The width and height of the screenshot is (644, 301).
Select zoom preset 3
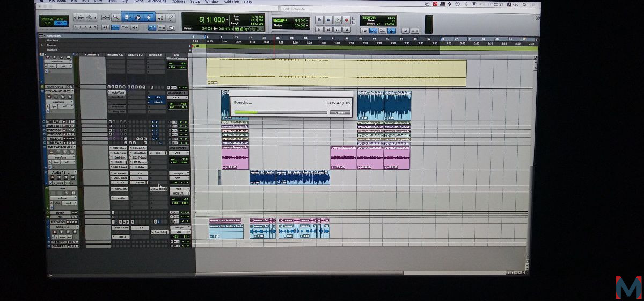85,27
